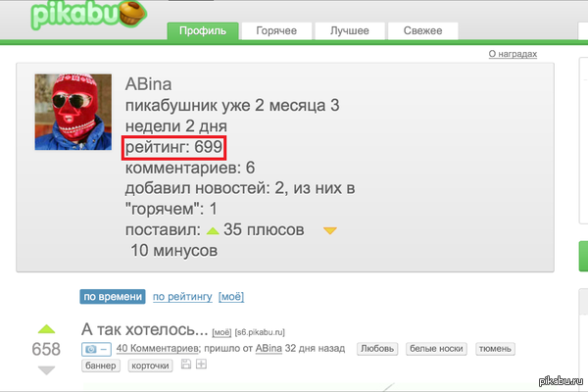Screen dimensions: 588x392
Task: Click the [моё] filter next to sorting
Action: click(x=231, y=296)
